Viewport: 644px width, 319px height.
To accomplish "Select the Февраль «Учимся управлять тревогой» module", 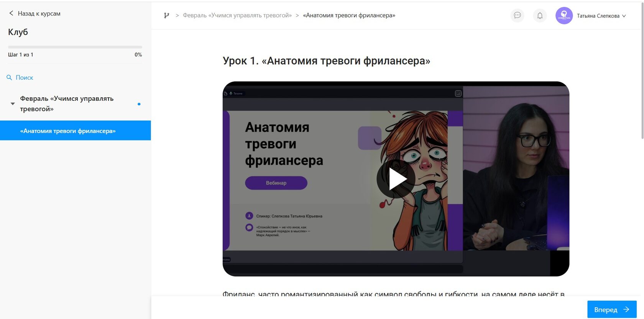I will [67, 103].
